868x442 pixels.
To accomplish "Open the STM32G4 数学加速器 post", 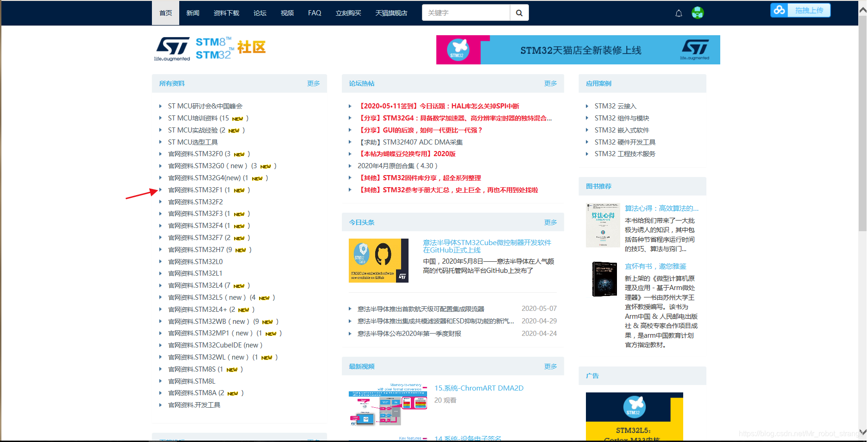I will [455, 118].
